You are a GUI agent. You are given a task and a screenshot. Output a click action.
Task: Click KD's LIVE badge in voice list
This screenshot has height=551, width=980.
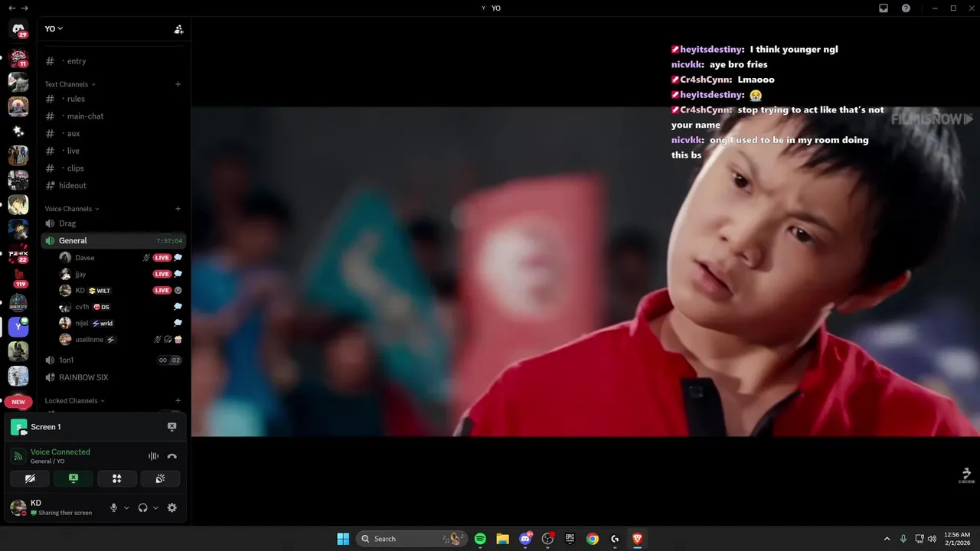tap(162, 291)
